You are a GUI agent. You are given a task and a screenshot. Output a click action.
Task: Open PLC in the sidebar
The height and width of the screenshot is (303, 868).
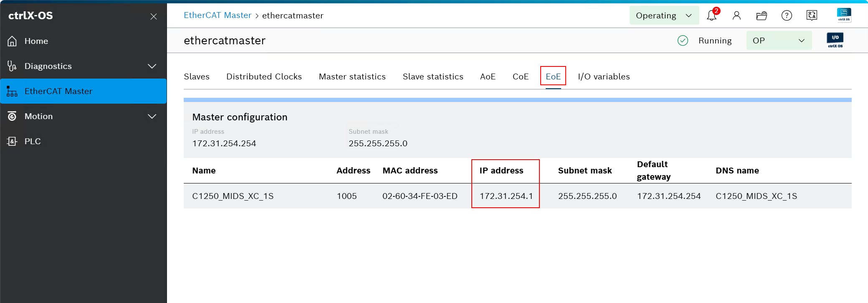pos(33,141)
